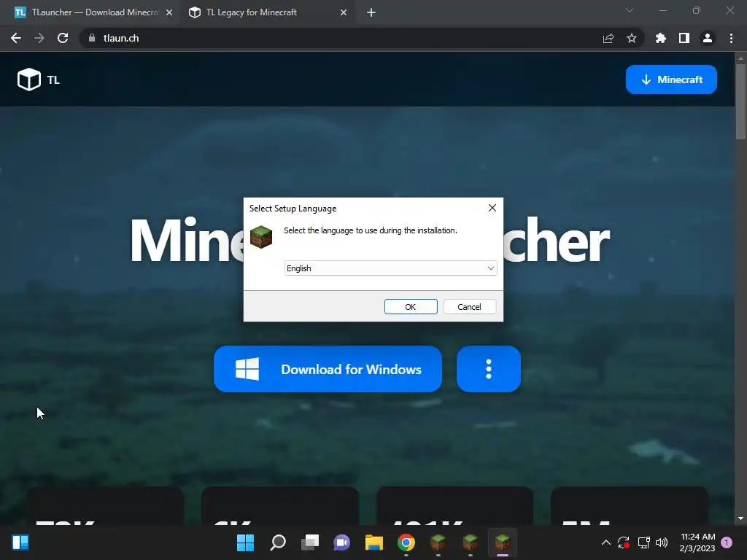Image resolution: width=747 pixels, height=560 pixels.
Task: Open Task View from the taskbar
Action: point(310,542)
